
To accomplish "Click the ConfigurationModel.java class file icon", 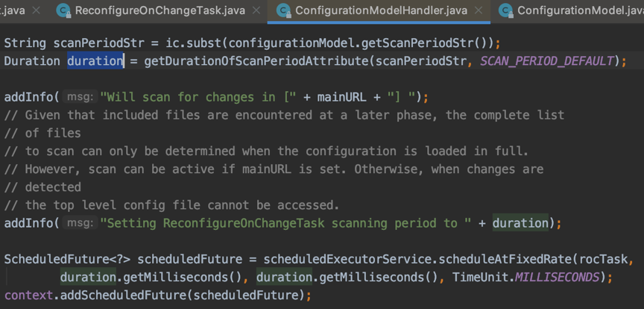I will [506, 10].
